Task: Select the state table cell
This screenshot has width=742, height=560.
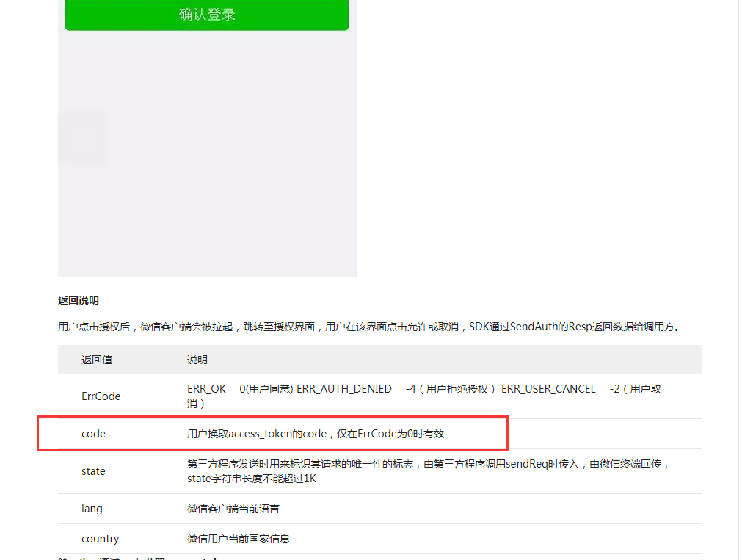Action: 93,471
